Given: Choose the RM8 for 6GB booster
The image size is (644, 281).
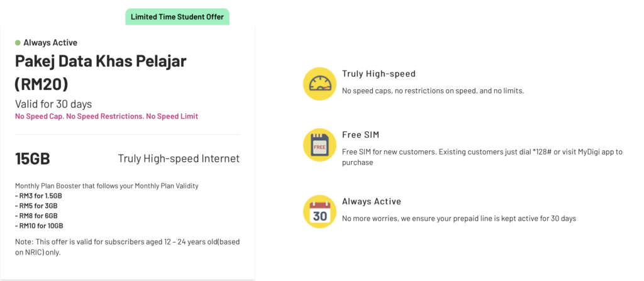Looking at the screenshot, I should coord(36,216).
